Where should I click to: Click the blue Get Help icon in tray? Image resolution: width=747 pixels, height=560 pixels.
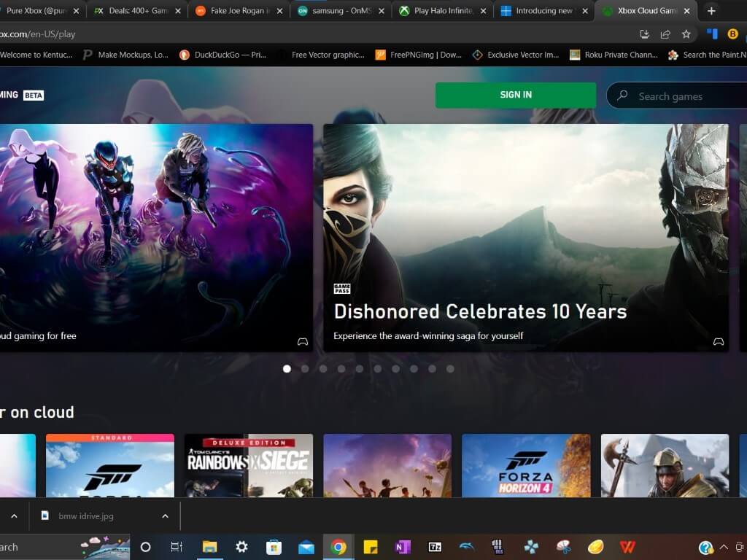click(705, 548)
